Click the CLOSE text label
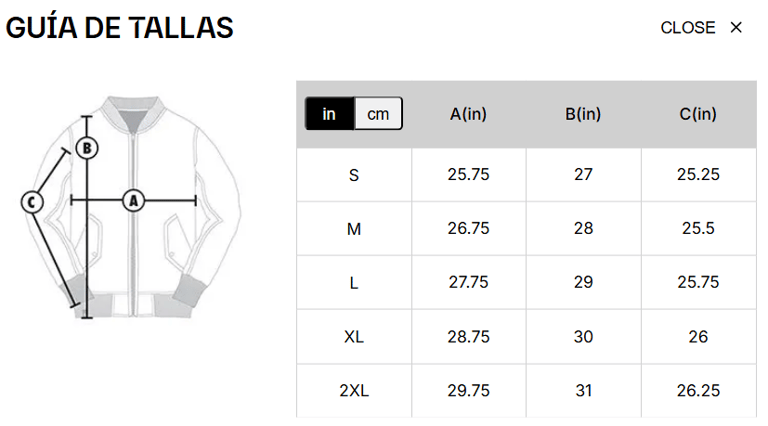 point(688,28)
